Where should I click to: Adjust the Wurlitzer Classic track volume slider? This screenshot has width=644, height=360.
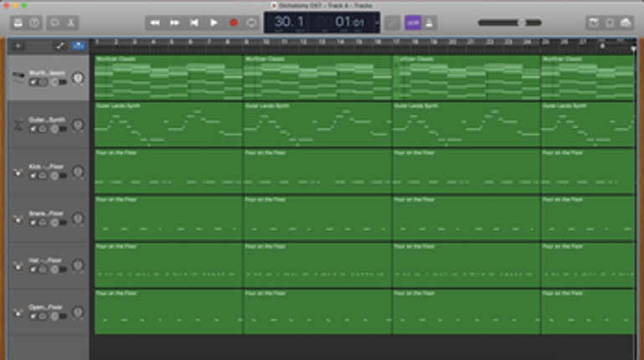tap(59, 82)
